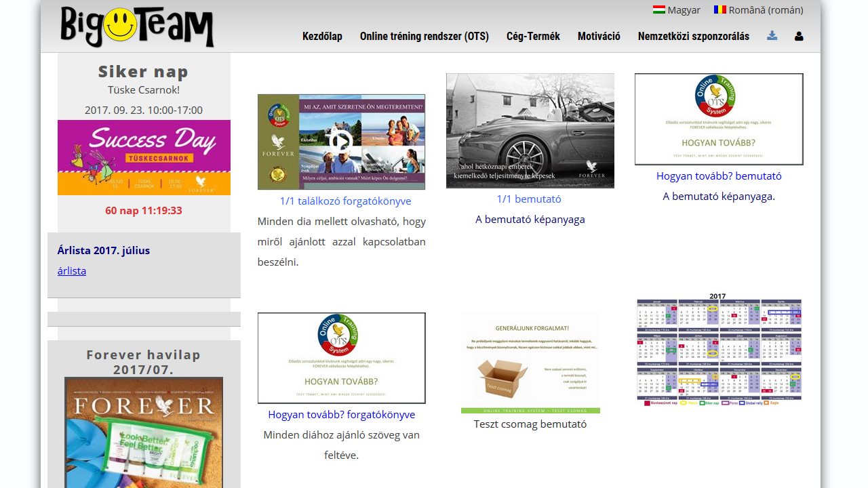868x488 pixels.
Task: Open the árlista link
Action: 72,271
